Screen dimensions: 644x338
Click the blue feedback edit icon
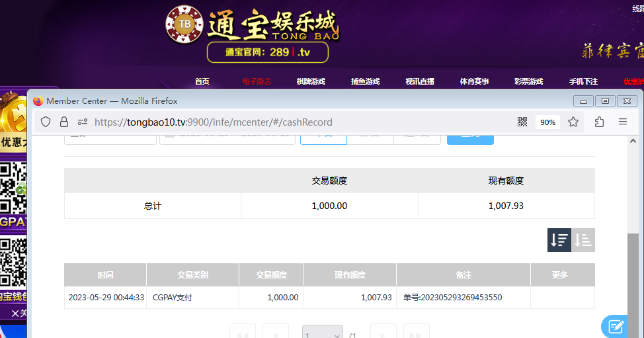pyautogui.click(x=616, y=327)
